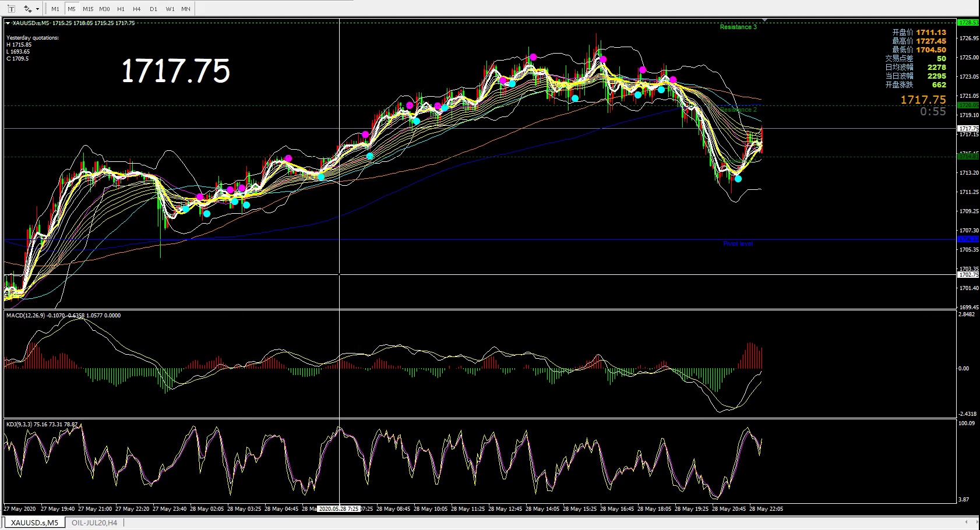Open the triangle menu beside XAUUSD.s,M5 title
Screen dimensions: 980x530
(x=8, y=23)
